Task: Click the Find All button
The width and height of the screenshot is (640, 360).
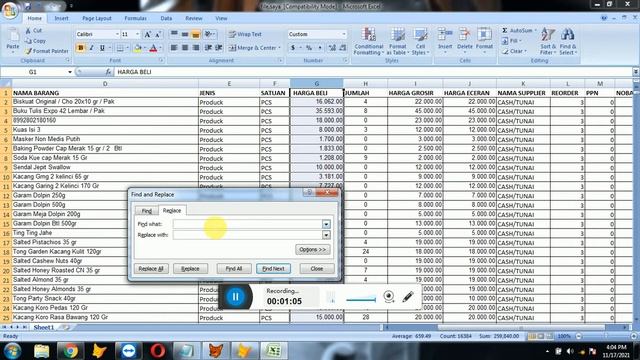Action: point(234,269)
